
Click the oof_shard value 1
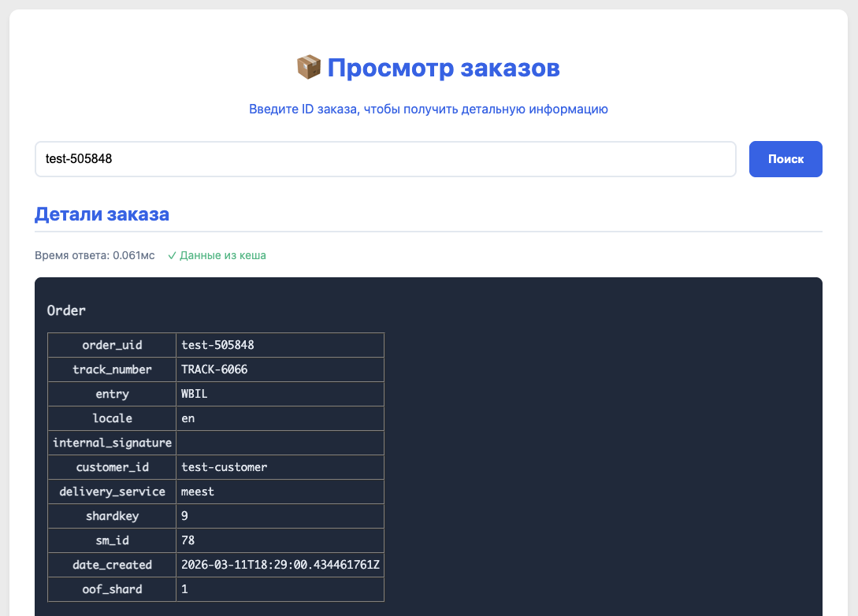pos(185,589)
